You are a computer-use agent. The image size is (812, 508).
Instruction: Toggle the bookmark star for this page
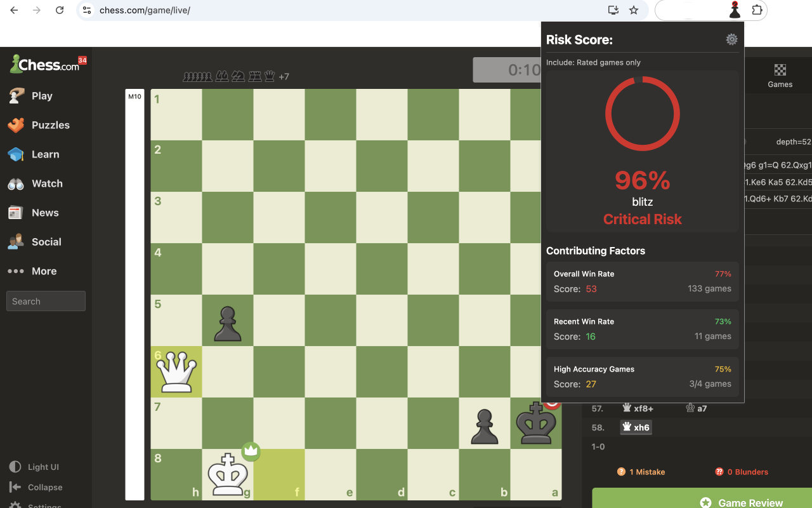tap(634, 10)
